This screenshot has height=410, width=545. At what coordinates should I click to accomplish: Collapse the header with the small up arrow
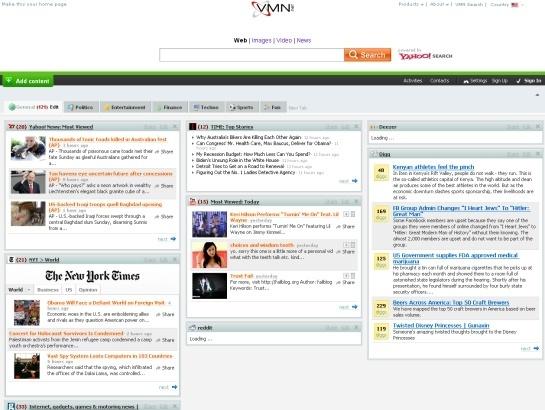point(537,95)
